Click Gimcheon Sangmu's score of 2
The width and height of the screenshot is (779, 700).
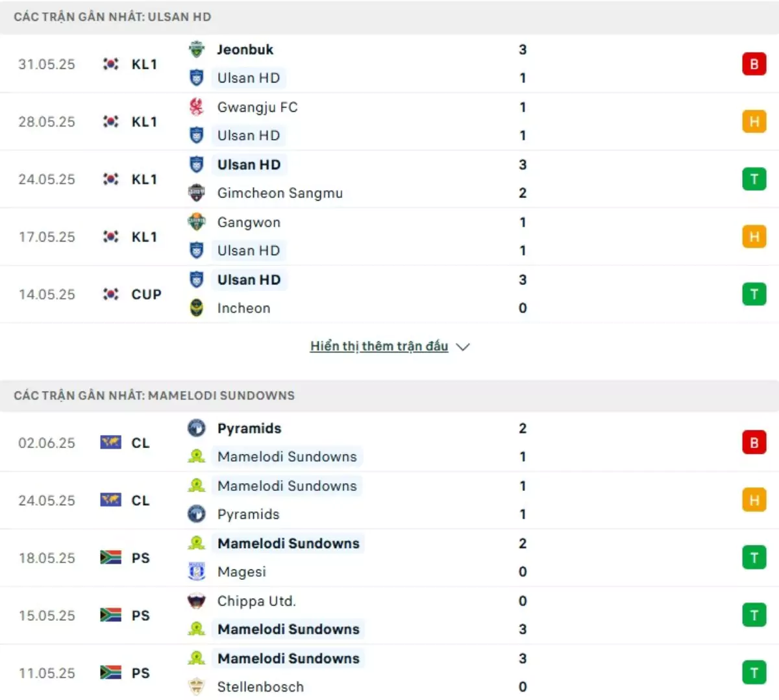pyautogui.click(x=523, y=193)
